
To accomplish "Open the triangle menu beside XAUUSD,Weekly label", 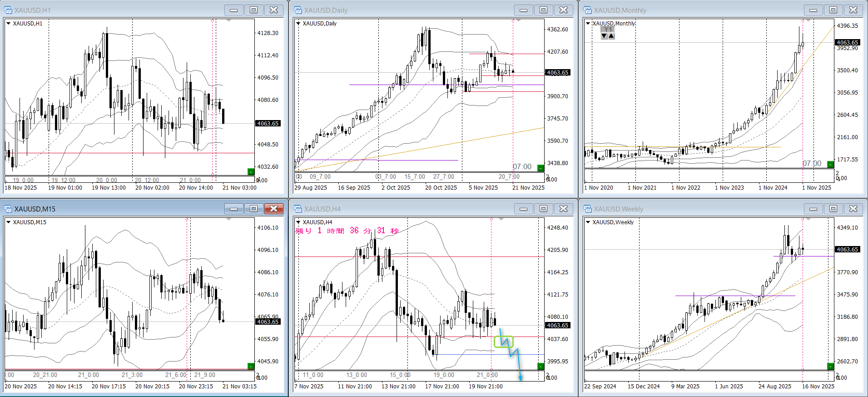I will [588, 222].
